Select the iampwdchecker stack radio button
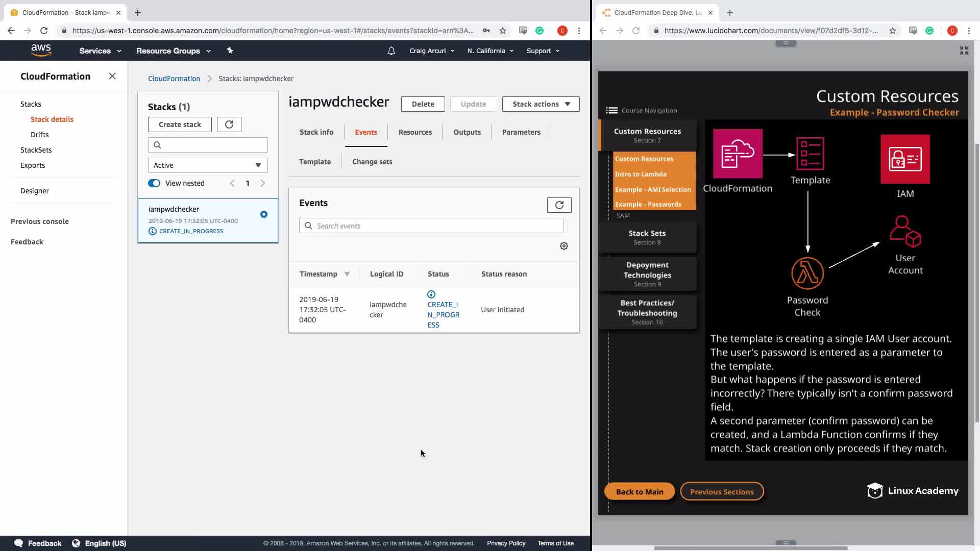 point(264,214)
